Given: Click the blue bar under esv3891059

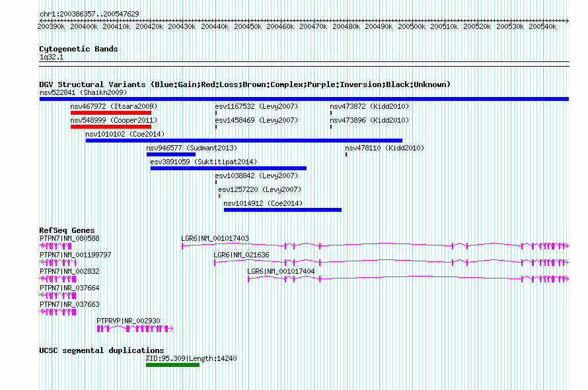Looking at the screenshot, I should click(x=229, y=168).
